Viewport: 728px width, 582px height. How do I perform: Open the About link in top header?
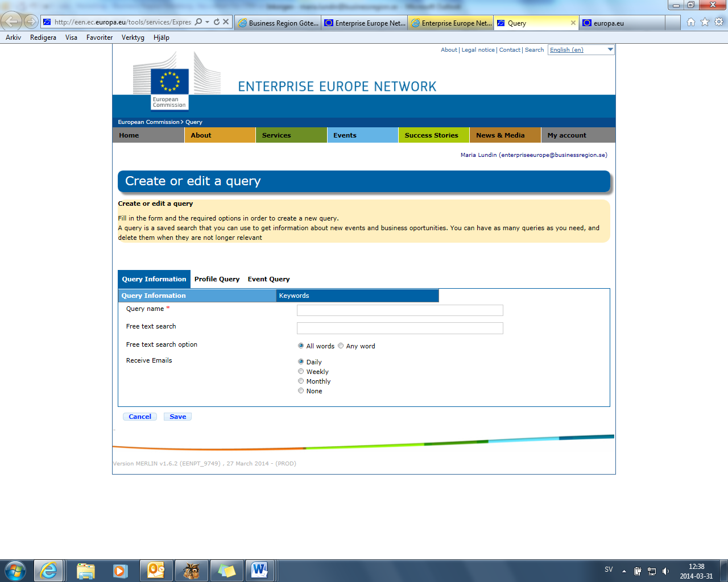click(x=449, y=50)
